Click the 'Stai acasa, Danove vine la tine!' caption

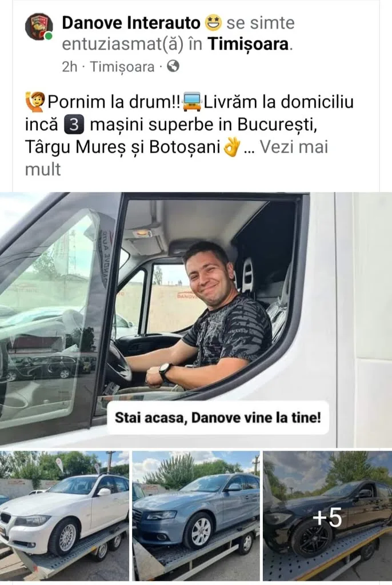pos(218,417)
